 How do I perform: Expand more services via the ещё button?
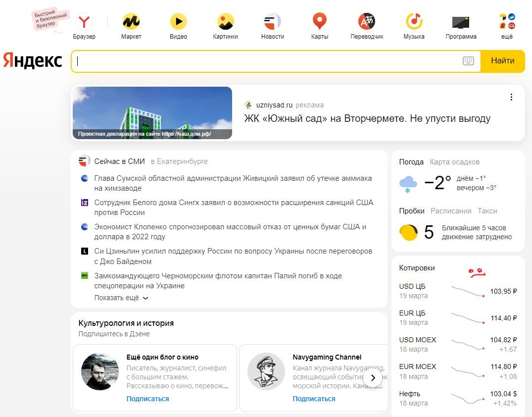[x=506, y=22]
